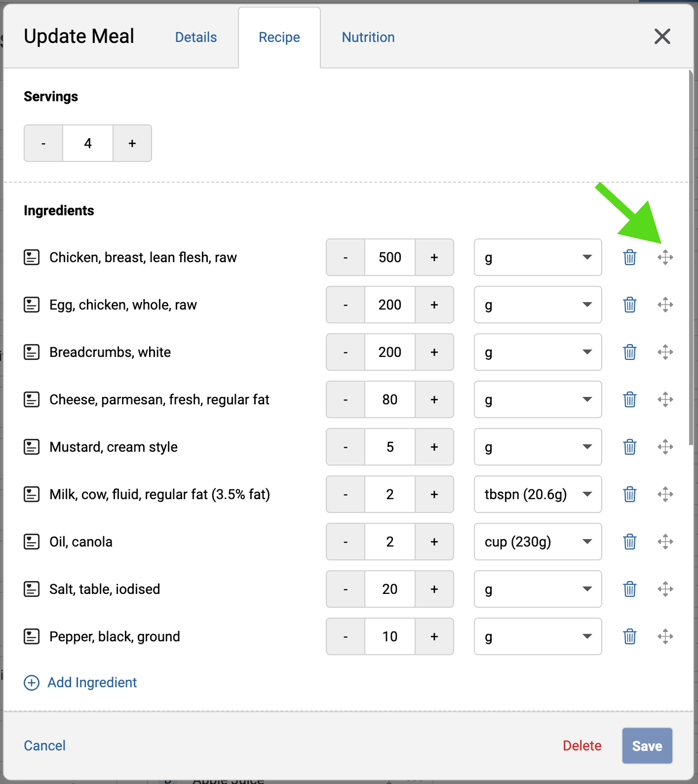Screen dimensions: 698x784
Task: Delete the Chicken breast ingredient with trash icon
Action: coord(629,257)
